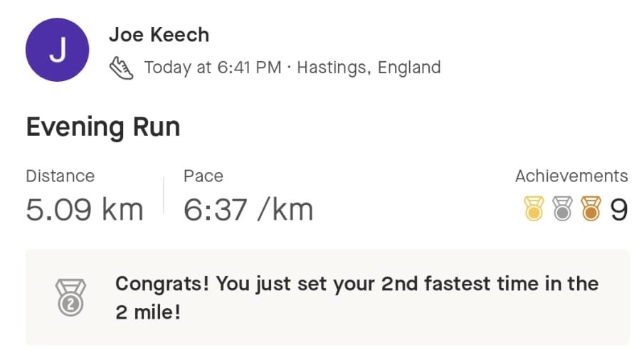
Task: Select the silver medal beside Achievements count
Action: 563,208
